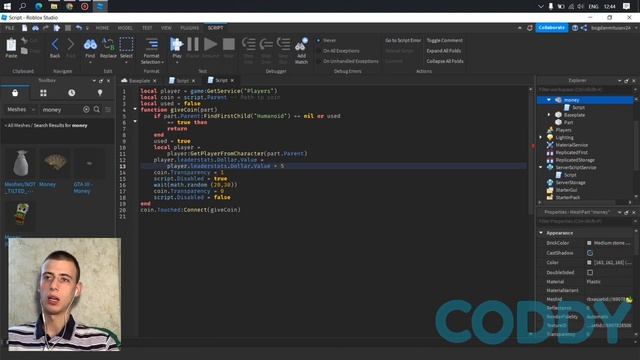Screen dimensions: 640x360
Task: Open the Find binoculars tool
Action: coord(90,44)
